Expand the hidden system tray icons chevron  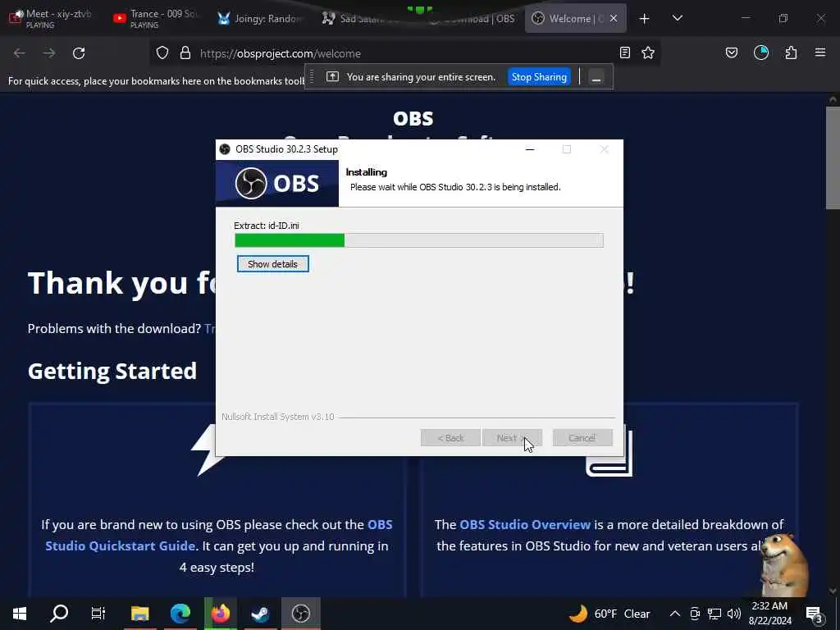(x=675, y=614)
